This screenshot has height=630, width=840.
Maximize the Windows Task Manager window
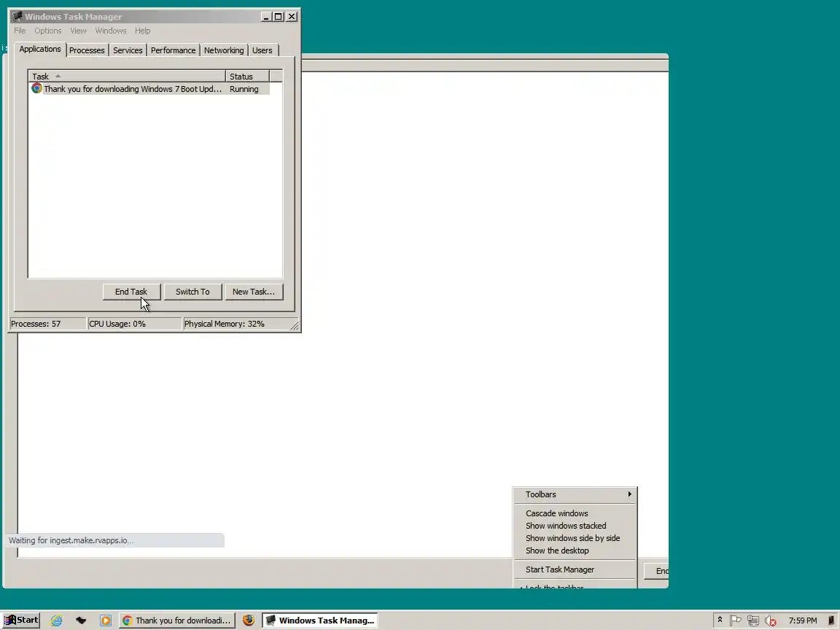[279, 17]
